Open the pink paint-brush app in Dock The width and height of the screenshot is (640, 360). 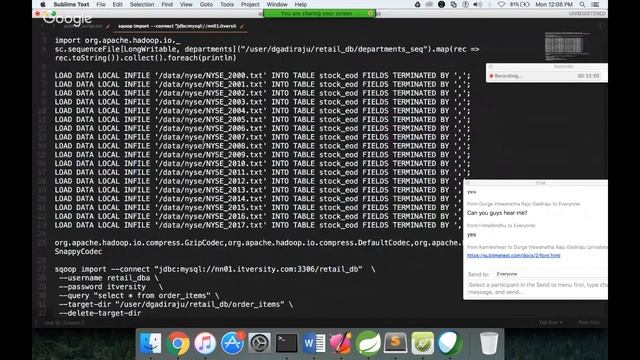point(341,343)
